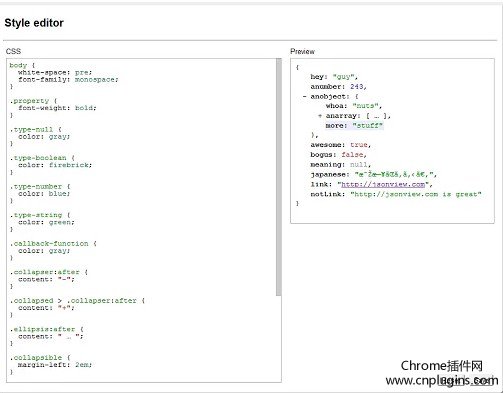Click the 'color: firebrick;' line
Viewport: 503px width, 393px height.
[55, 165]
